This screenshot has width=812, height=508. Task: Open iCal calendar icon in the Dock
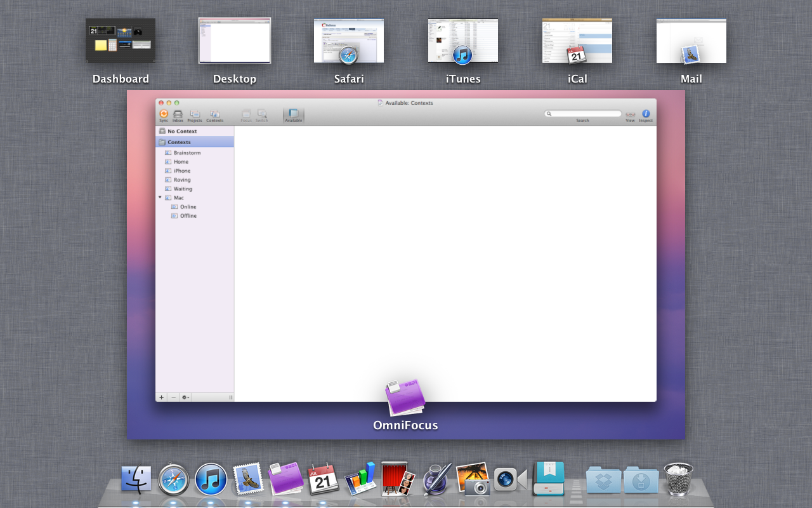[x=324, y=479]
